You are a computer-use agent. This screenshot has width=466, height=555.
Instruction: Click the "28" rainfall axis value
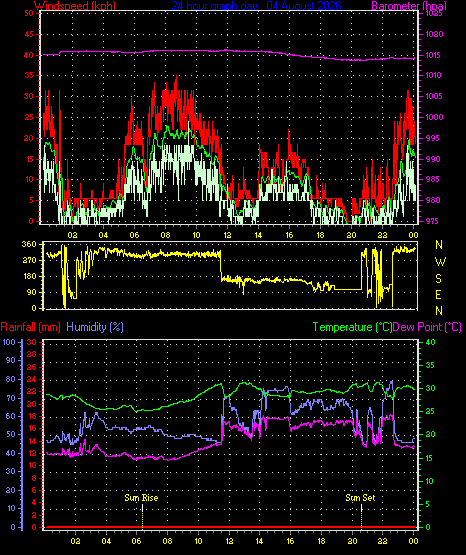coord(32,354)
